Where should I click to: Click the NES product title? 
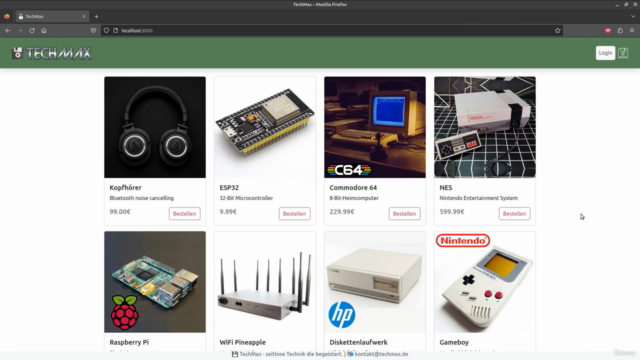[x=446, y=188]
